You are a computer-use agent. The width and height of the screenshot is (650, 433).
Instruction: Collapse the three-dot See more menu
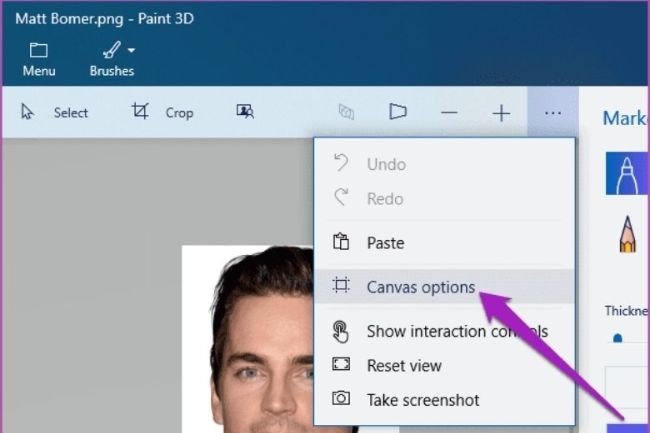pyautogui.click(x=553, y=113)
